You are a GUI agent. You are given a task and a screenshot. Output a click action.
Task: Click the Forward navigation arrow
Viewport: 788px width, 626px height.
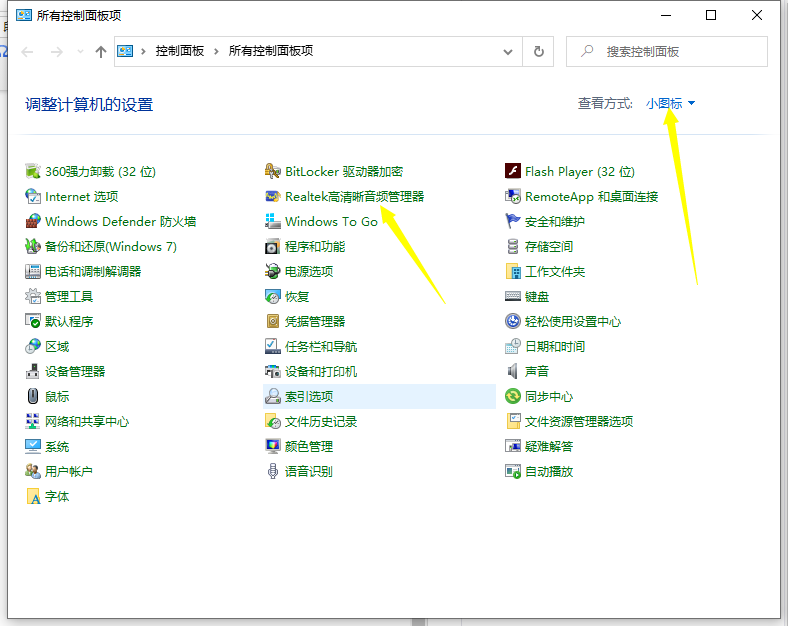tap(57, 52)
